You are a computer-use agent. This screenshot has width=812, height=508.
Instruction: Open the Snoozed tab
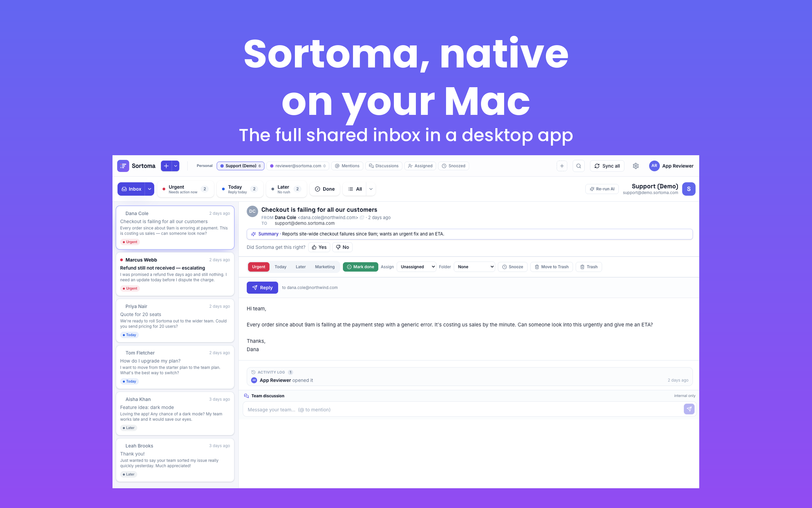click(454, 166)
